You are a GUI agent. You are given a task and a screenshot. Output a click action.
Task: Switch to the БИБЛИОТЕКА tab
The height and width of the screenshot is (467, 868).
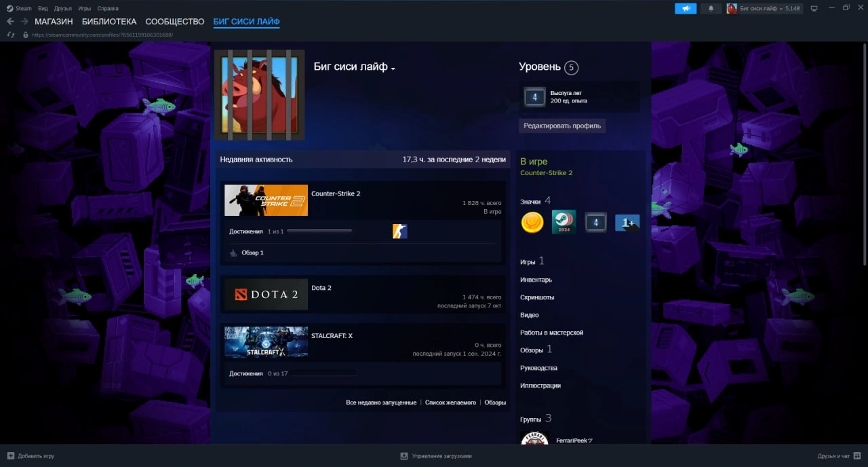point(109,22)
